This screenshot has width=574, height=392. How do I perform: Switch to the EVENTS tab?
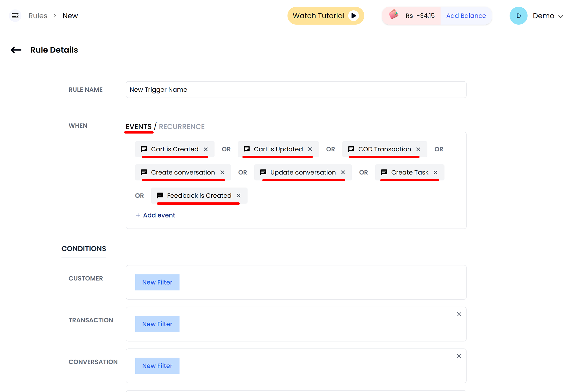(138, 127)
